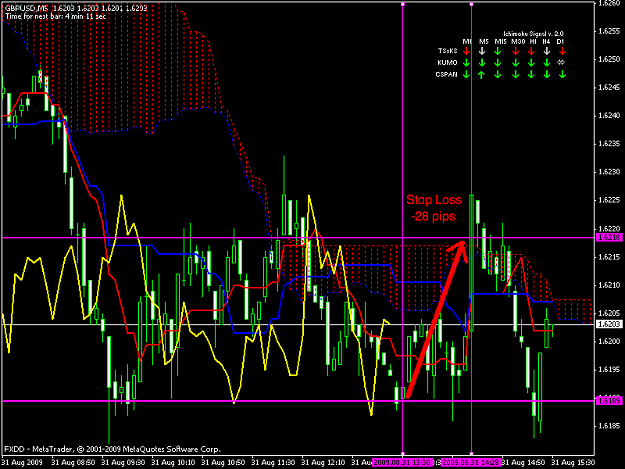Click the KUMO sideways symbol under D1
Image resolution: width=625 pixels, height=469 pixels.
coord(561,62)
